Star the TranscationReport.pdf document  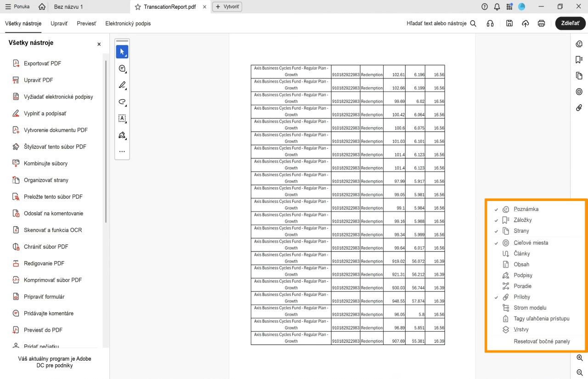tap(137, 7)
